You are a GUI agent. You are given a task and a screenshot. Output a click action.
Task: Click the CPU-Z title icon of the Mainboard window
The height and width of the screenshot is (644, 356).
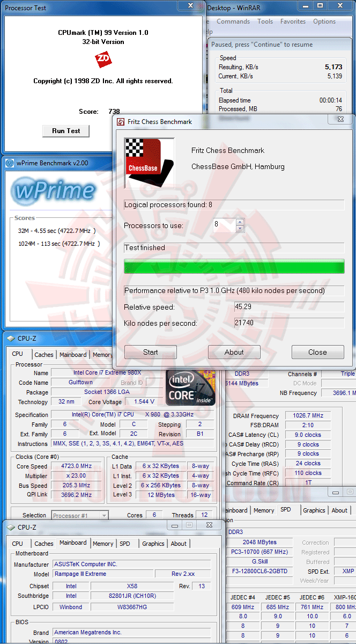[11, 528]
